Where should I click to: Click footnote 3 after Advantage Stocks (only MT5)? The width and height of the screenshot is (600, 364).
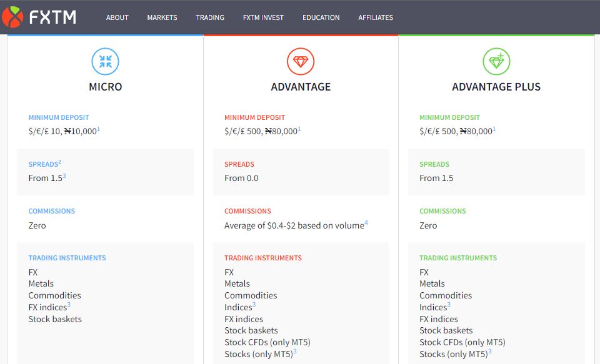294,352
